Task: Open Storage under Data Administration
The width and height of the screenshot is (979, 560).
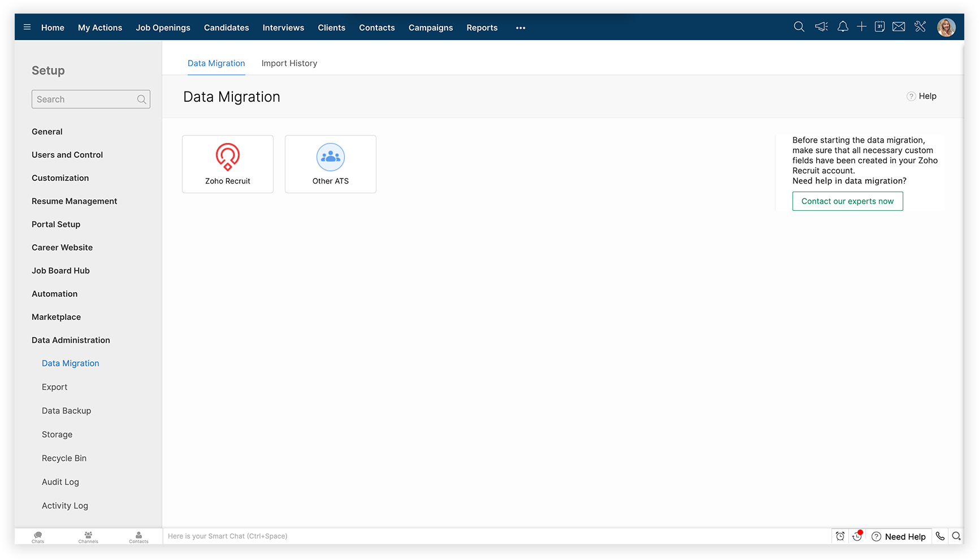Action: 57,435
